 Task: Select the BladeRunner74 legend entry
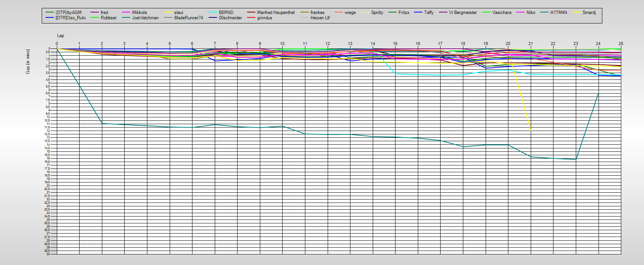pyautogui.click(x=188, y=18)
